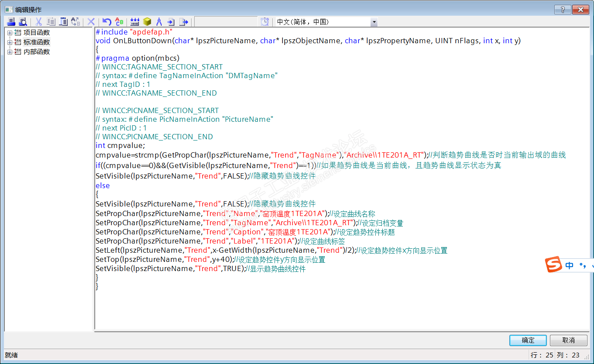The image size is (594, 364).
Task: Click the yellow cube object icon
Action: tap(147, 22)
